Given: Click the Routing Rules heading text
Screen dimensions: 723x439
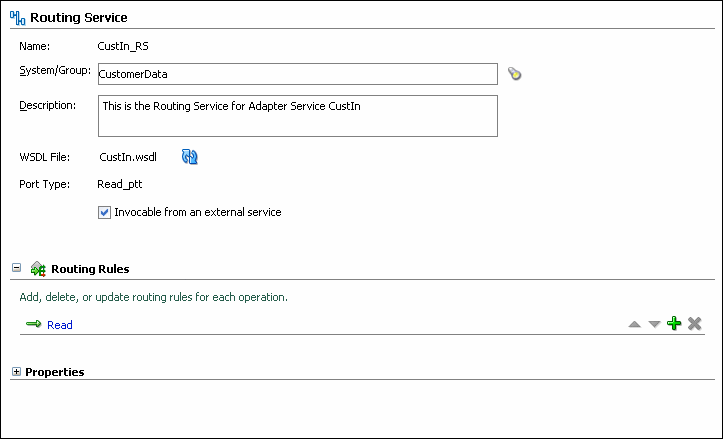Looking at the screenshot, I should tap(90, 269).
